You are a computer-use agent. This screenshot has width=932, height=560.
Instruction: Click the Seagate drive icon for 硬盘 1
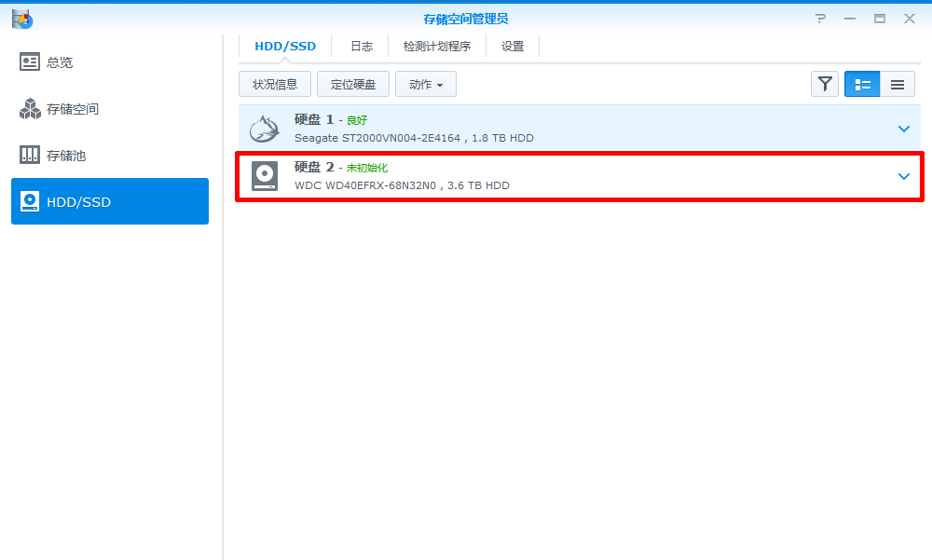pos(265,129)
